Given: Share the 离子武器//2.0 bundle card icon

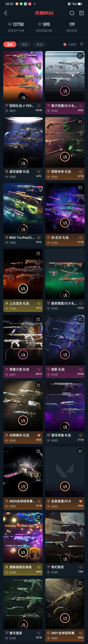Looking at the screenshot, I should tap(80, 56).
